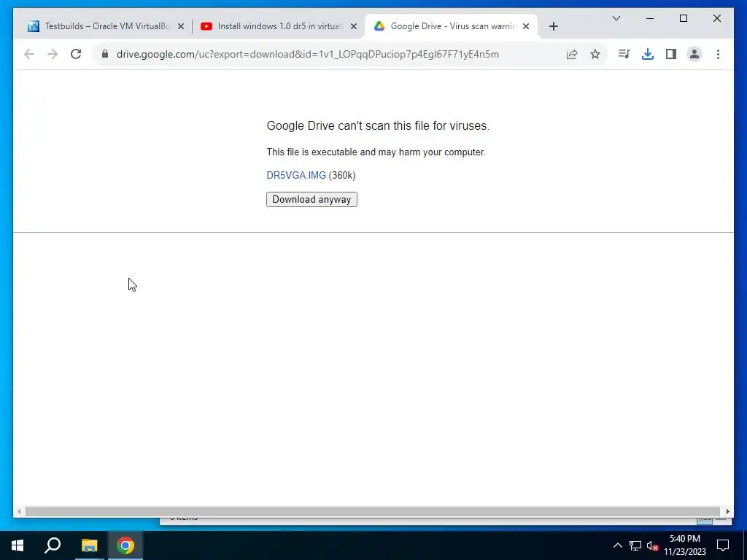747x560 pixels.
Task: Open Windows notification center
Action: [x=723, y=545]
